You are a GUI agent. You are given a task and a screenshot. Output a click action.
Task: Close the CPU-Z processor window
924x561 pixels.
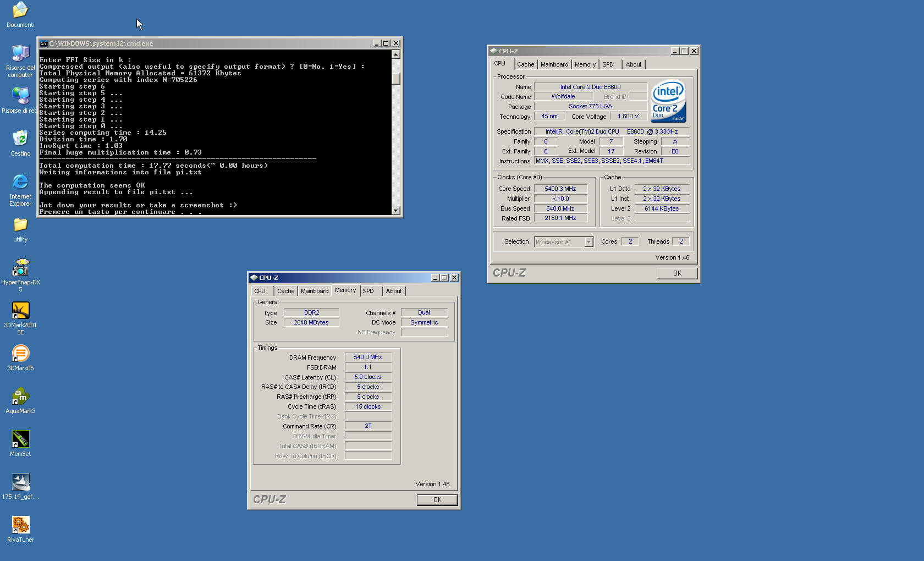tap(694, 51)
